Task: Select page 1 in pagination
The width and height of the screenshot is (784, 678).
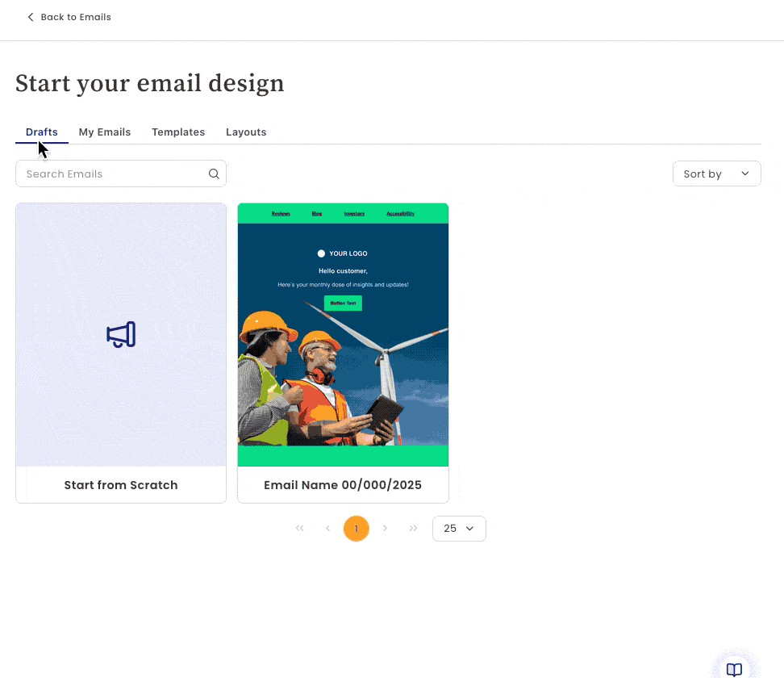Action: [x=356, y=529]
